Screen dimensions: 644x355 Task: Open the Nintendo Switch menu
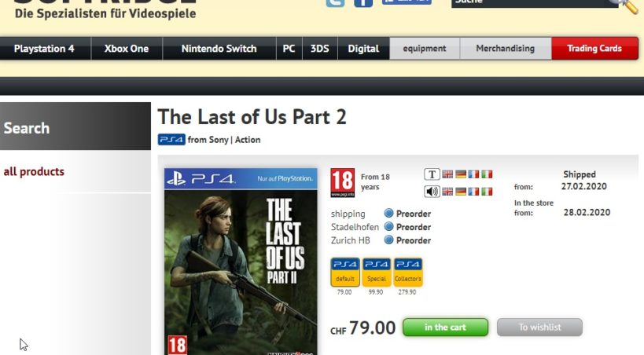pyautogui.click(x=219, y=49)
